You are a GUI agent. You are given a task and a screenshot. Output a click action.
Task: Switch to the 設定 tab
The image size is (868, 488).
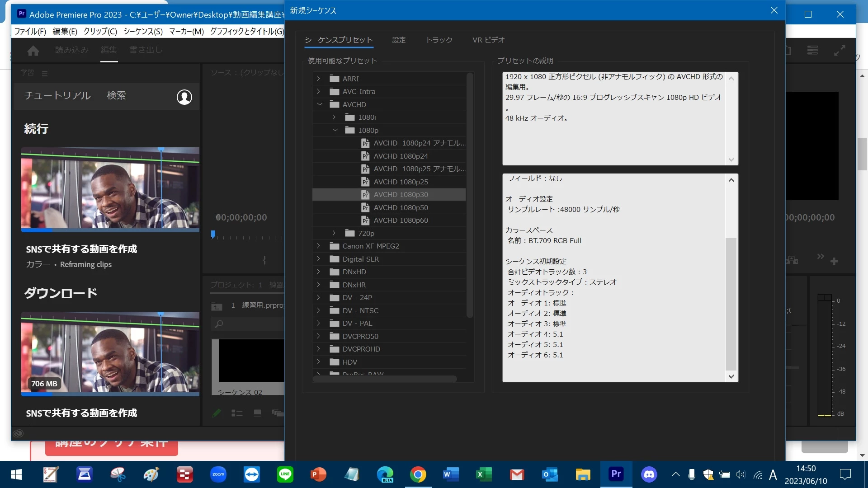(398, 40)
